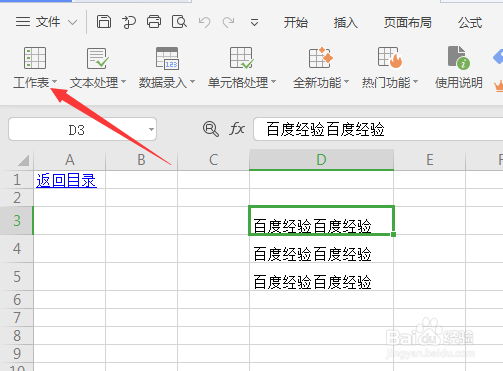
Task: Switch to the 插入 tab
Action: [346, 23]
